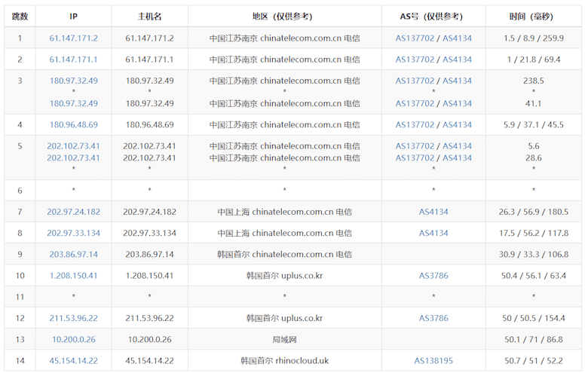Click the 211.53.96.22 IP link in hop 12
588x373 pixels.
click(x=73, y=318)
